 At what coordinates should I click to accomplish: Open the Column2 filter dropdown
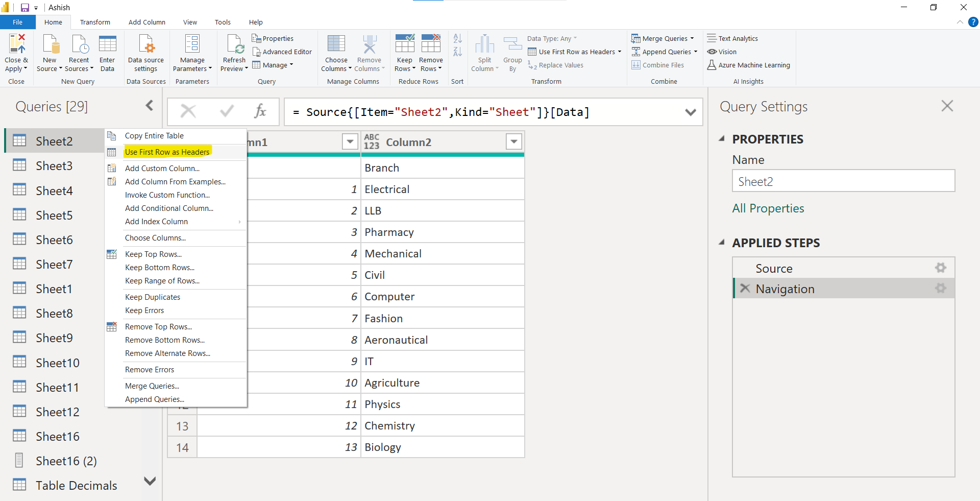(513, 141)
